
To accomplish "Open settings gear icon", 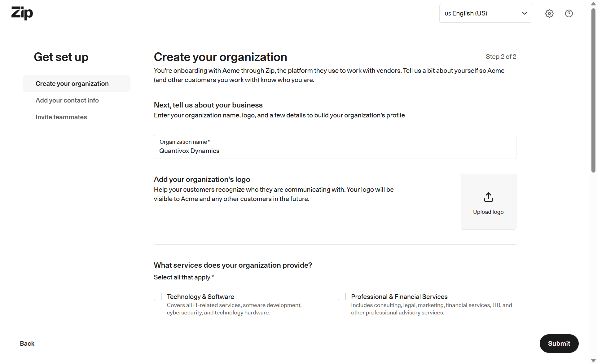I will click(x=549, y=13).
